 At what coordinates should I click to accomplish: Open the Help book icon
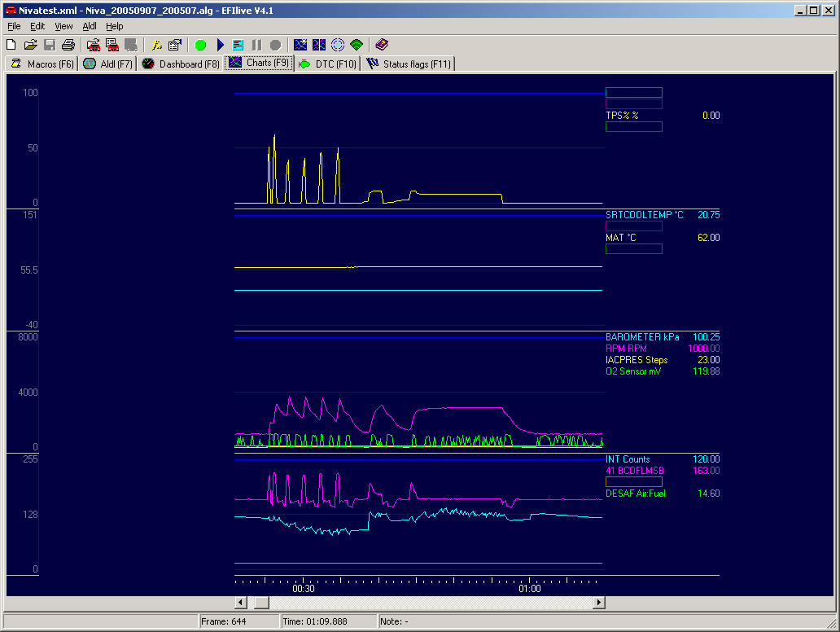[382, 45]
